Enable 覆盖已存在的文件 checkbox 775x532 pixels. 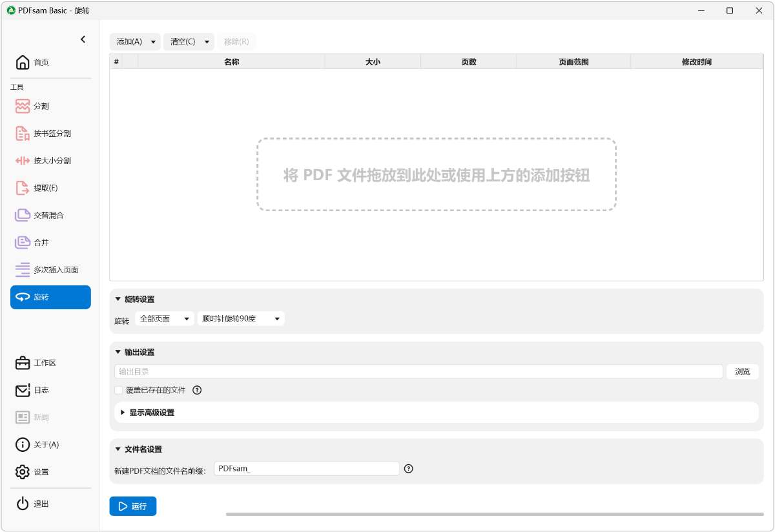[118, 390]
